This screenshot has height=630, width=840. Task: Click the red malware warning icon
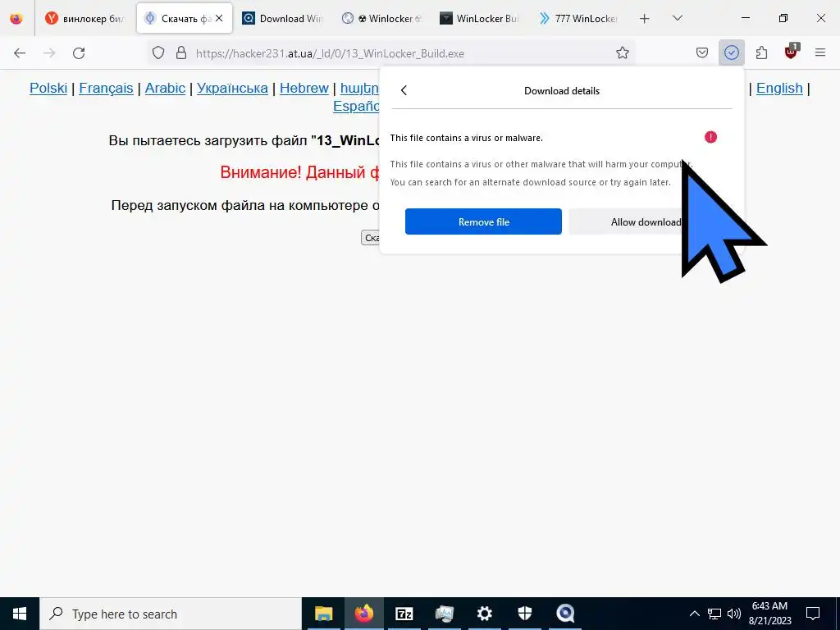point(710,137)
